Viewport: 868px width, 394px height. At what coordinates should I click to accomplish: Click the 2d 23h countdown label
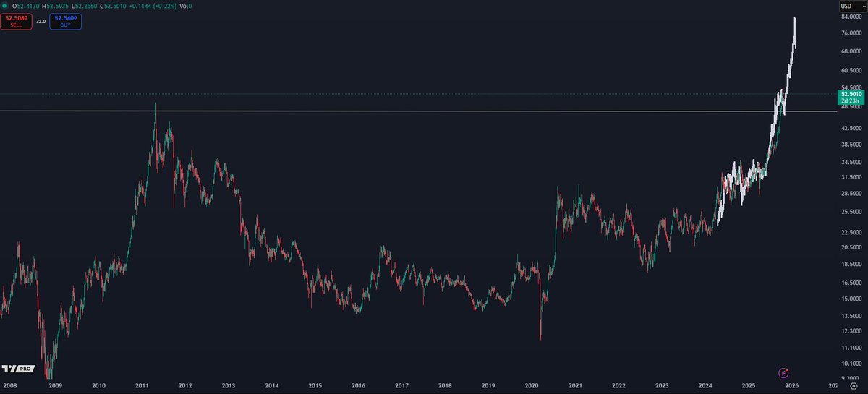(851, 102)
